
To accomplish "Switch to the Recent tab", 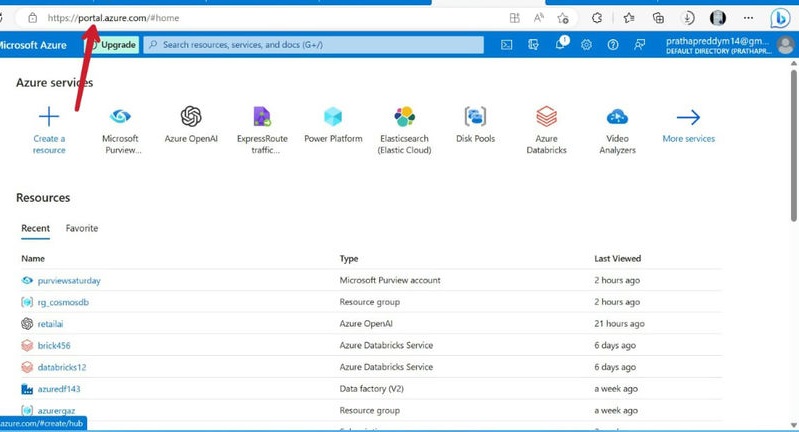I will (x=36, y=228).
